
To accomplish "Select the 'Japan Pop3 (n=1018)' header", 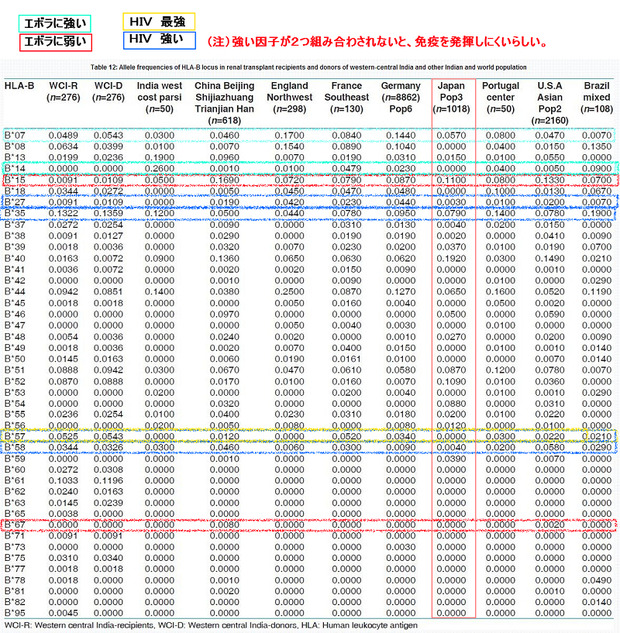I will 451,97.
